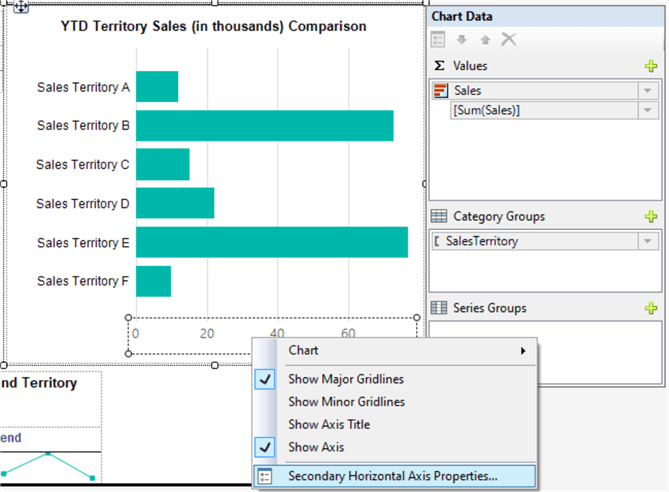Image resolution: width=669 pixels, height=492 pixels.
Task: Click the Sales Territory E bar
Action: [x=271, y=242]
